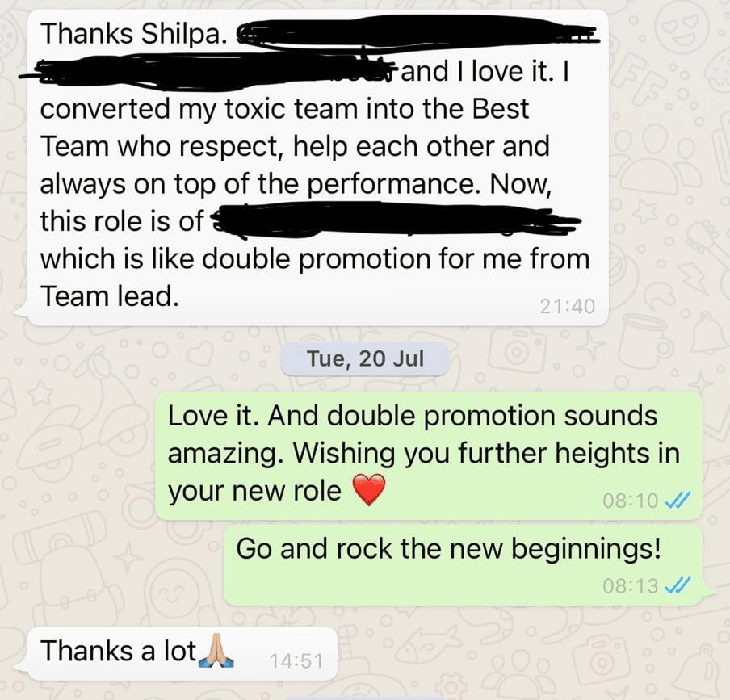This screenshot has width=730, height=700.
Task: Tap the 08:13 timestamp
Action: [x=631, y=586]
